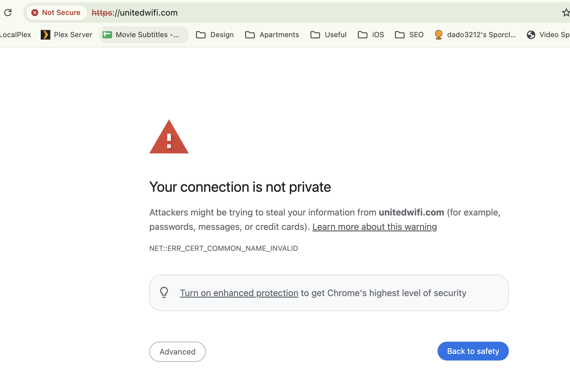
Task: Bookmark this page with the star icon
Action: [566, 13]
